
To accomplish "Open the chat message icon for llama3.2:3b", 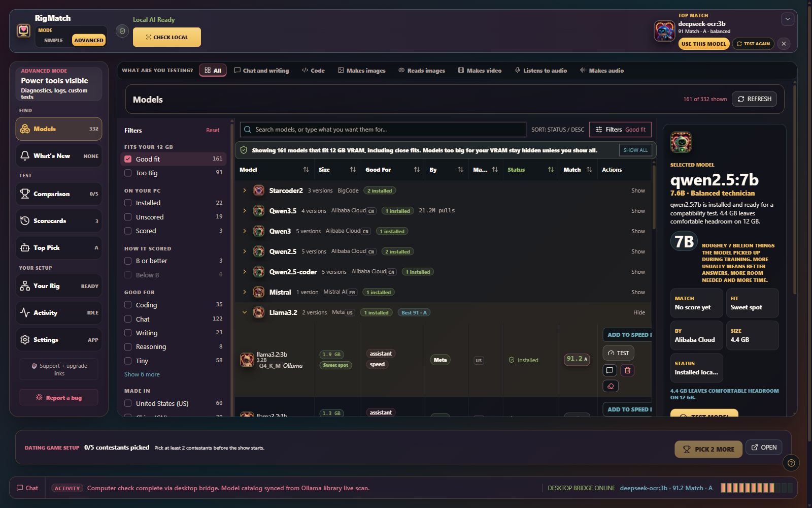I will [610, 370].
